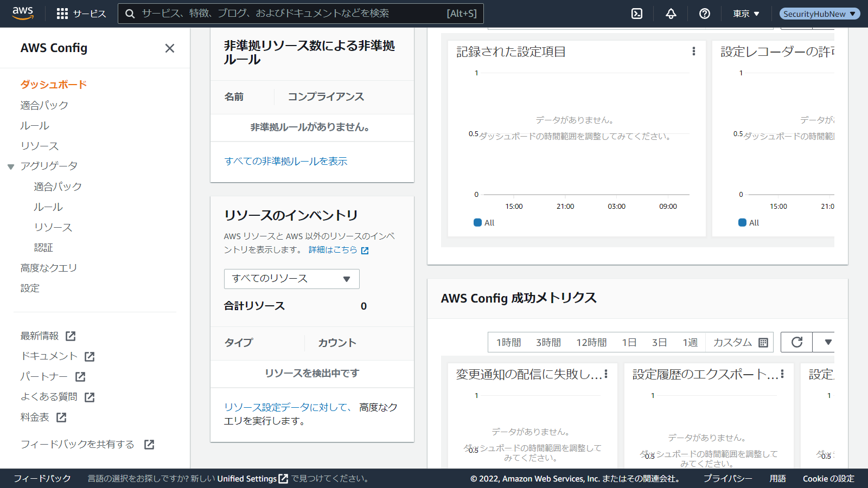Open AWS CloudShell icon in top bar
Screen dimensions: 868x488
[x=637, y=14]
